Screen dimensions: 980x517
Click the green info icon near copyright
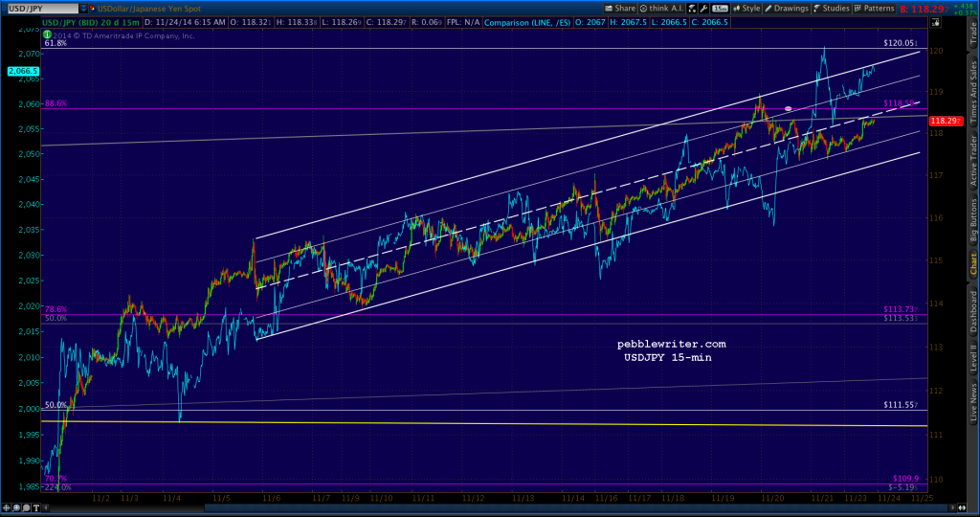click(47, 34)
